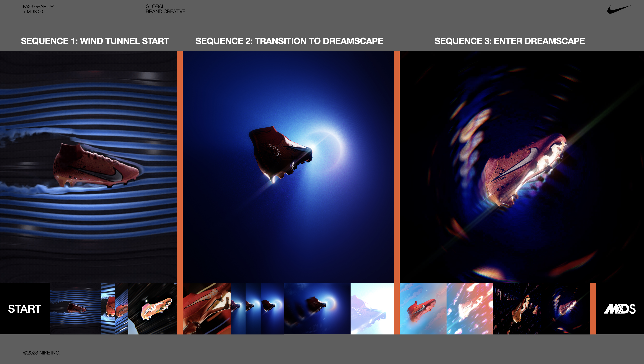Screen dimensions: 644x364
Task: Open the large dreamscape swirl boot image
Action: (522, 167)
